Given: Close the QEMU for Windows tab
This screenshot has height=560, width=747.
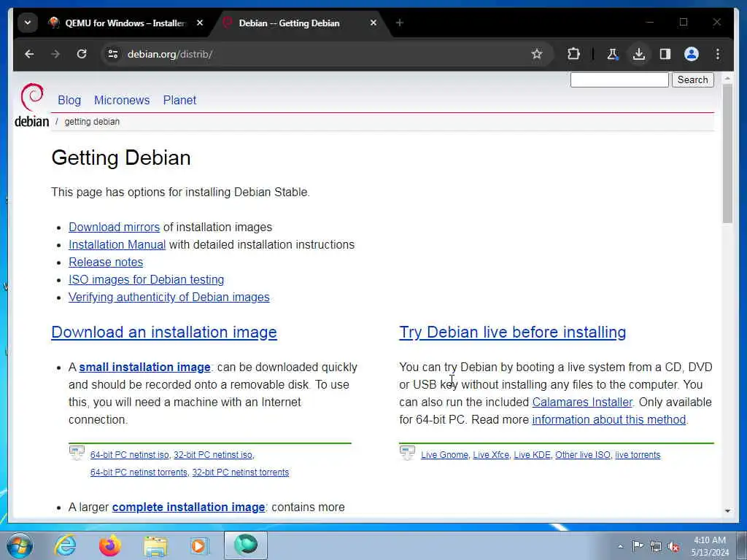Looking at the screenshot, I should pyautogui.click(x=200, y=23).
